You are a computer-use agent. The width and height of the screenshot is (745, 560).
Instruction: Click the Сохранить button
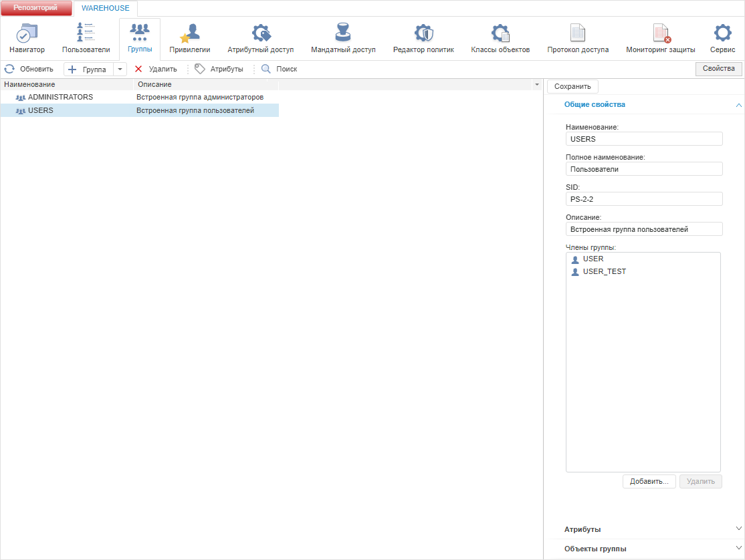572,86
